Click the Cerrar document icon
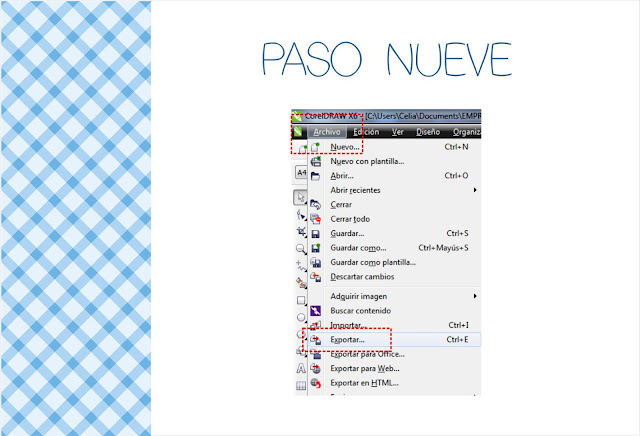The width and height of the screenshot is (640, 436). [316, 205]
